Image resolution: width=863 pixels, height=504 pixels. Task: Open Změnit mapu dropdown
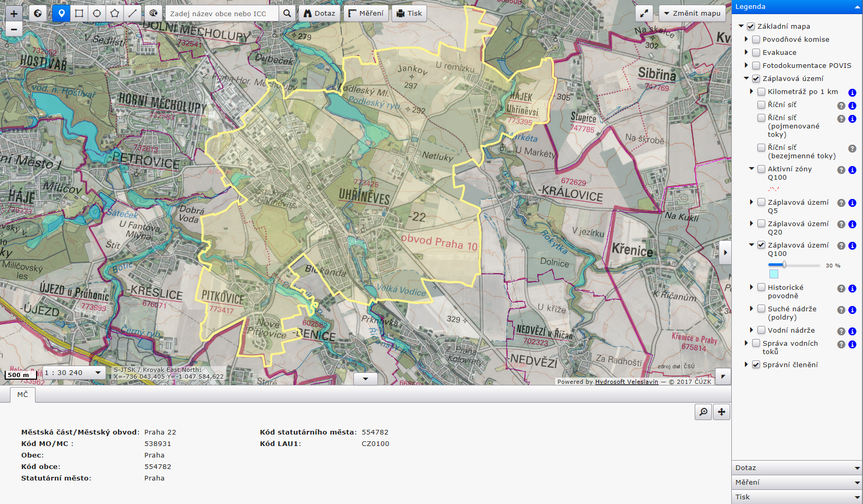pos(692,14)
